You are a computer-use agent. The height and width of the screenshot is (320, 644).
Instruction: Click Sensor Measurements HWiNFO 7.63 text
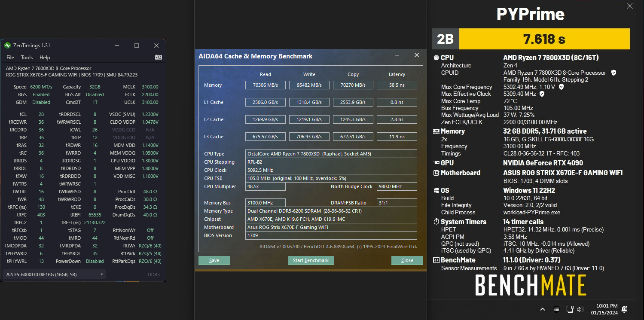553,268
